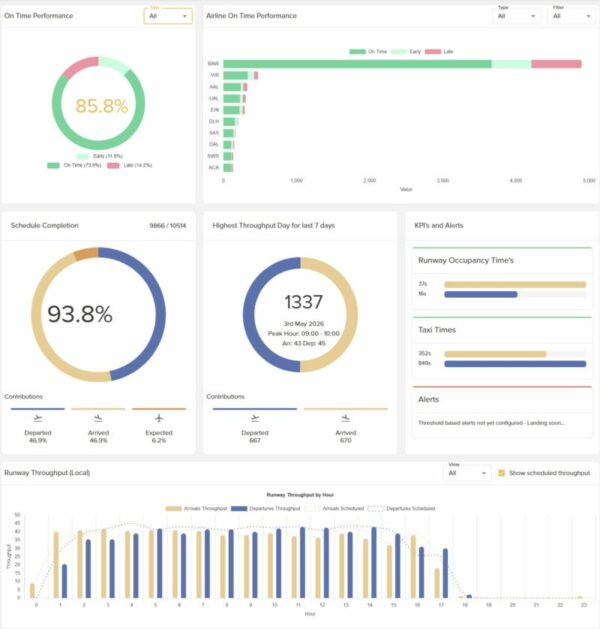Click the Departed 46.9% contribution label
Viewport: 600px width, 629px height.
[38, 436]
